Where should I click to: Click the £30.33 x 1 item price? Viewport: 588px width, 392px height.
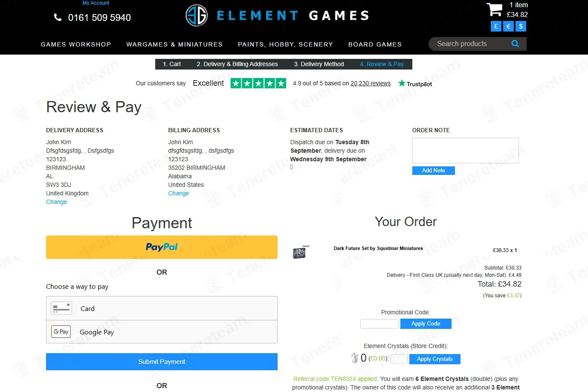[x=505, y=250]
